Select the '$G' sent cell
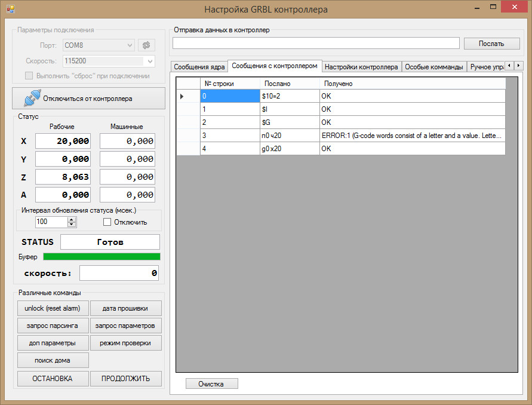Image resolution: width=532 pixels, height=405 pixels. tap(290, 122)
